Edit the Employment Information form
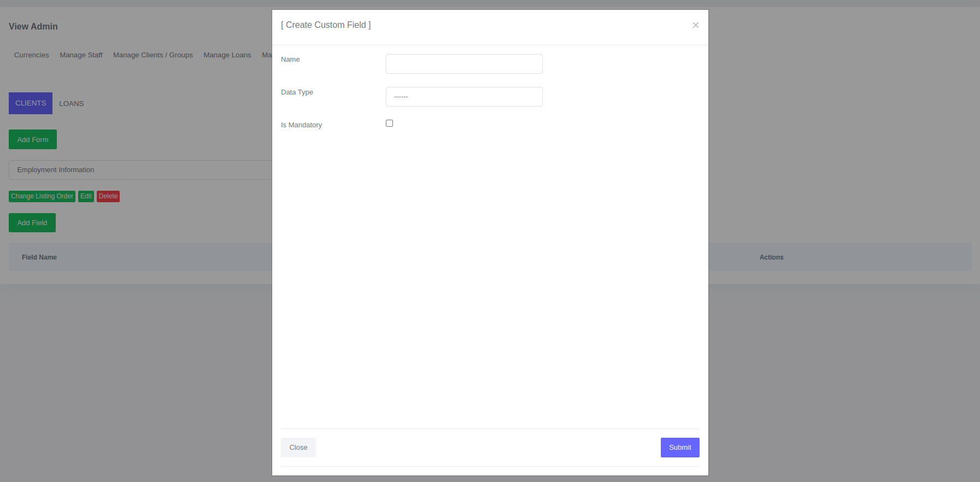 tap(86, 196)
